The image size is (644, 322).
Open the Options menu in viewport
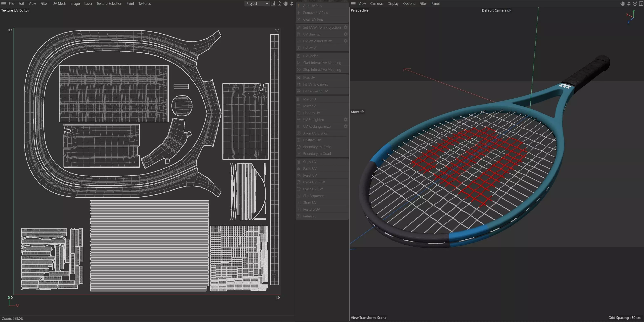click(x=409, y=4)
